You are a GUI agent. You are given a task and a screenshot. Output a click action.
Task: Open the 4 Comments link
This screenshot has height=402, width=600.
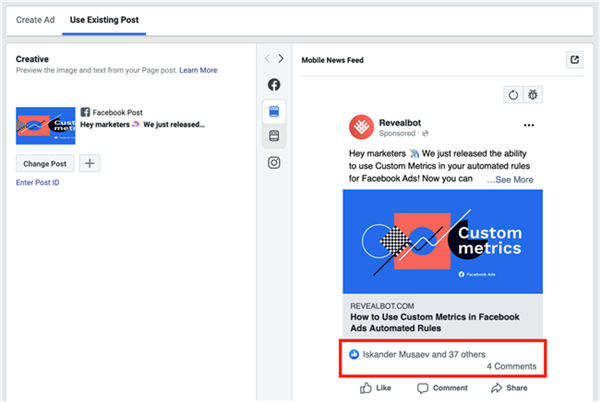[x=511, y=367]
